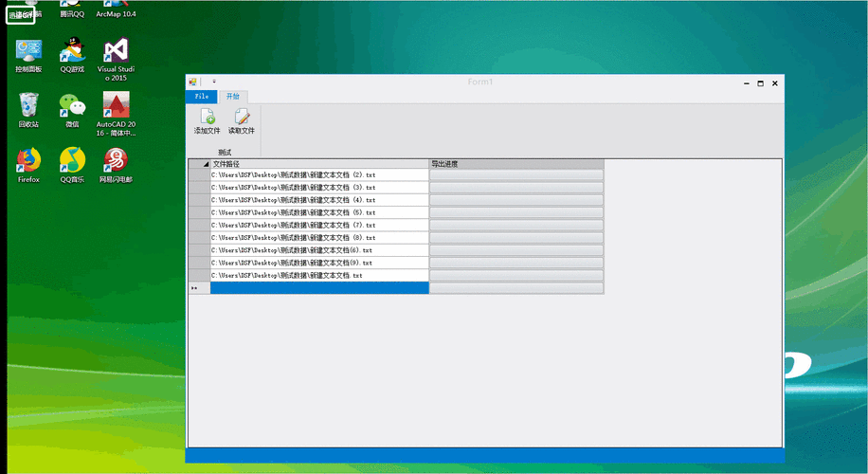Viewport: 868px width, 474px height.
Task: Click the new-row file path cell highlighted blue
Action: tap(319, 288)
